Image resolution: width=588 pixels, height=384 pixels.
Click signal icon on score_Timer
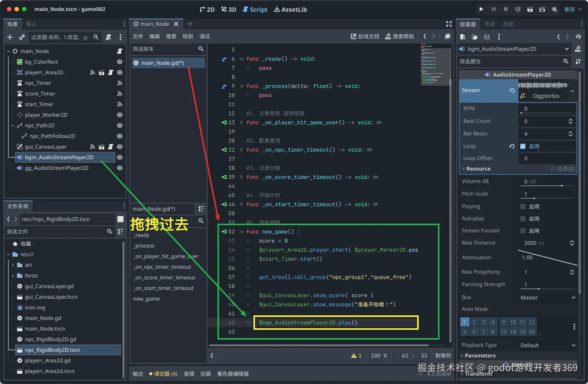point(120,94)
